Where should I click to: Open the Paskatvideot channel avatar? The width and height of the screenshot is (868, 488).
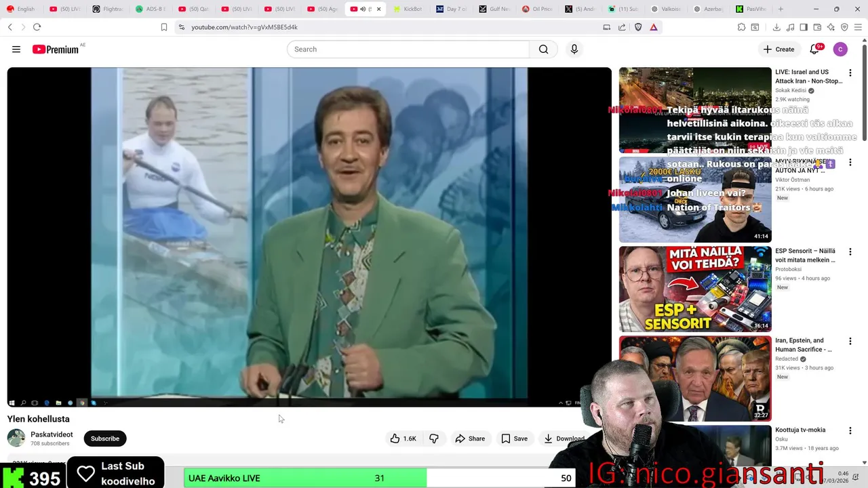16,438
